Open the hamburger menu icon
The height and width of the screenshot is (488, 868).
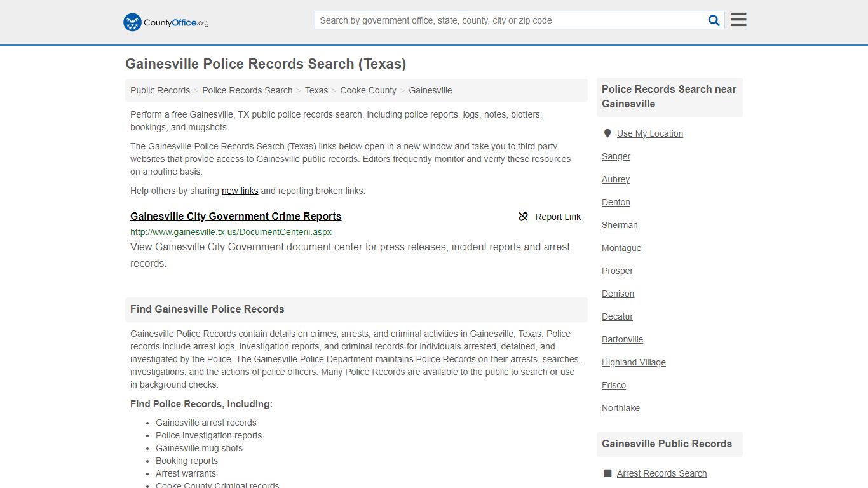pos(738,20)
